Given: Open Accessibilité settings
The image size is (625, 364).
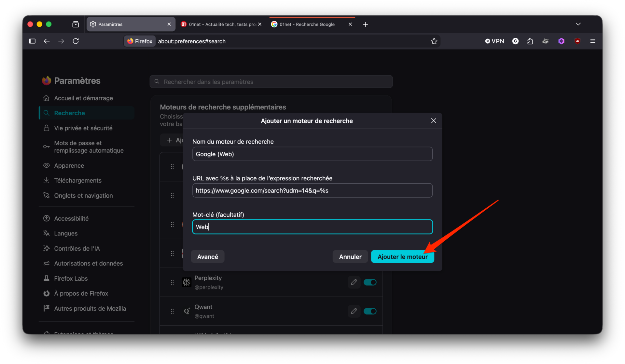Looking at the screenshot, I should pyautogui.click(x=86, y=218).
